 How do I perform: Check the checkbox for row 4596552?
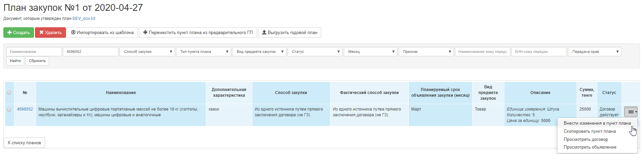coord(9,110)
